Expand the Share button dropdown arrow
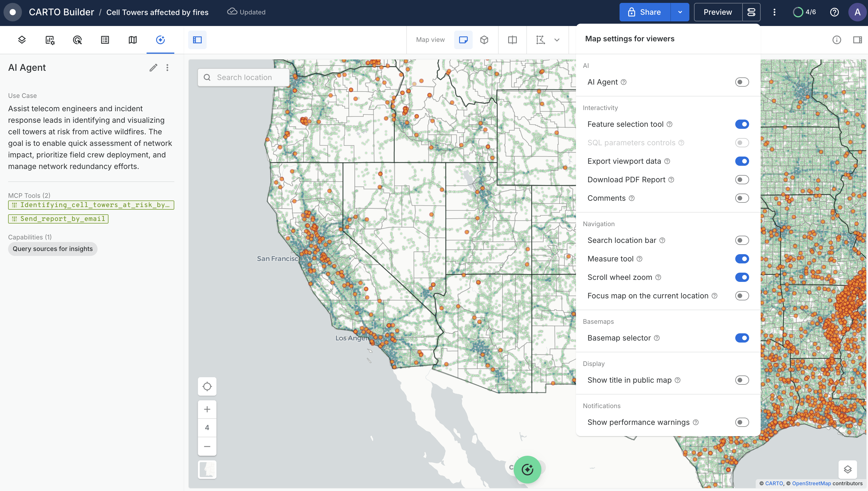Screen dimensions: 868x491 [x=680, y=12]
